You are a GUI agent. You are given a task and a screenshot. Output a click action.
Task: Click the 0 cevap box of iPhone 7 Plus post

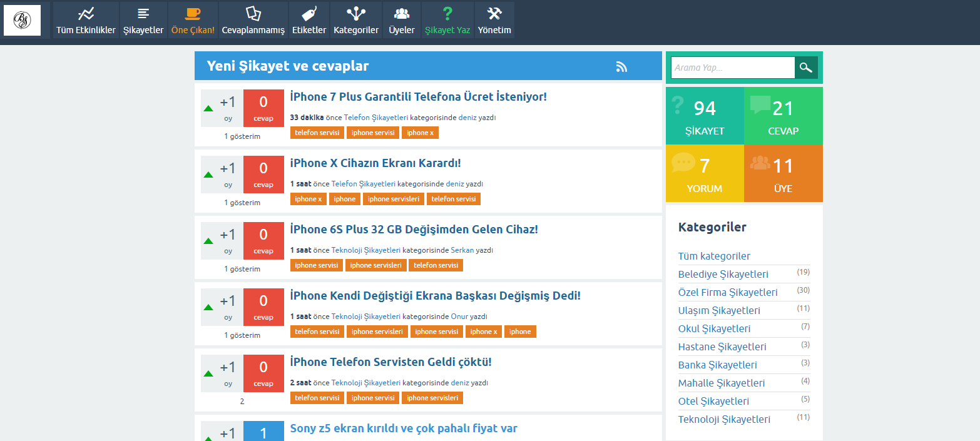263,108
